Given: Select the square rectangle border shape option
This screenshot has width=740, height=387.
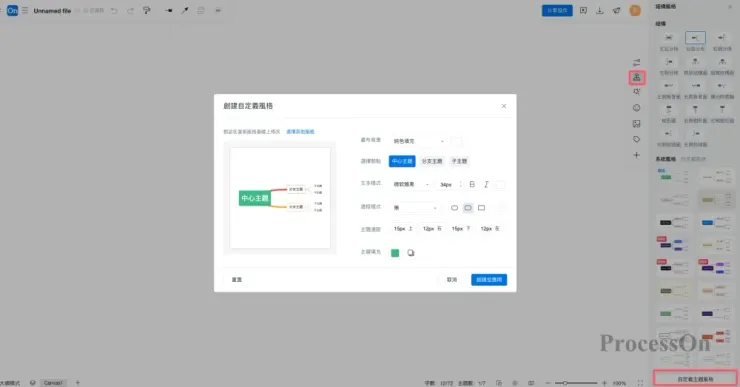Looking at the screenshot, I should 481,208.
